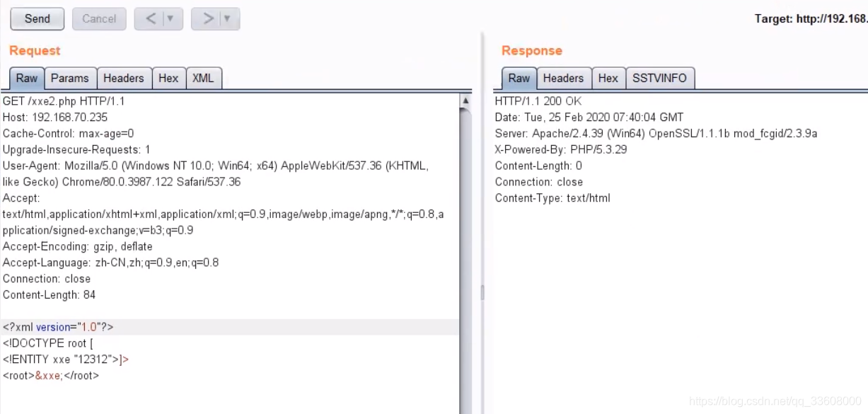868x414 pixels.
Task: Click the response 'Connection: close' line
Action: pyautogui.click(x=539, y=182)
